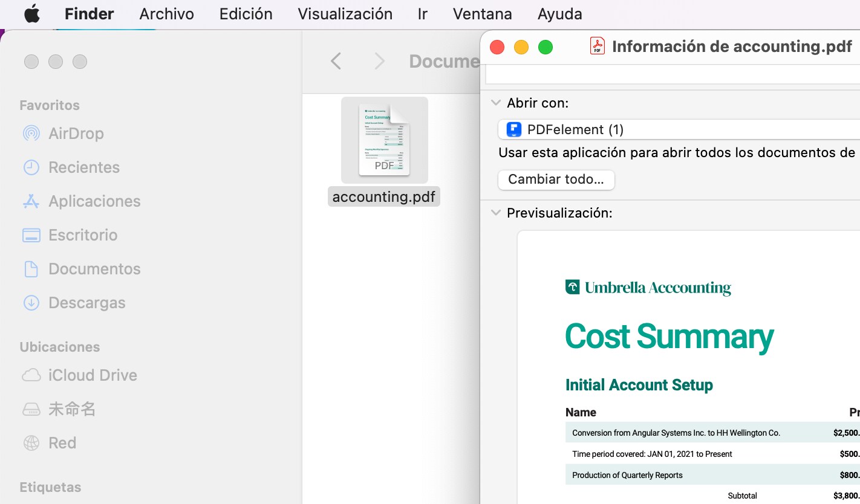Click the Documentos sidebar icon

coord(31,269)
